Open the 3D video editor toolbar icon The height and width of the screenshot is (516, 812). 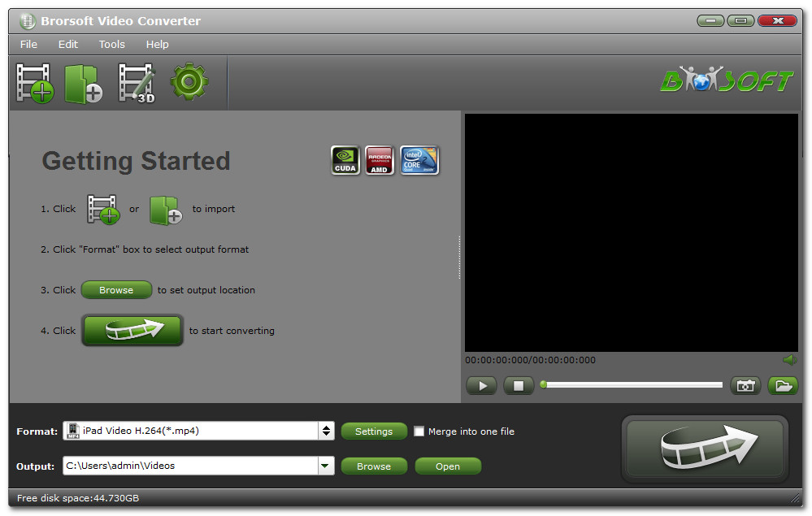click(137, 83)
